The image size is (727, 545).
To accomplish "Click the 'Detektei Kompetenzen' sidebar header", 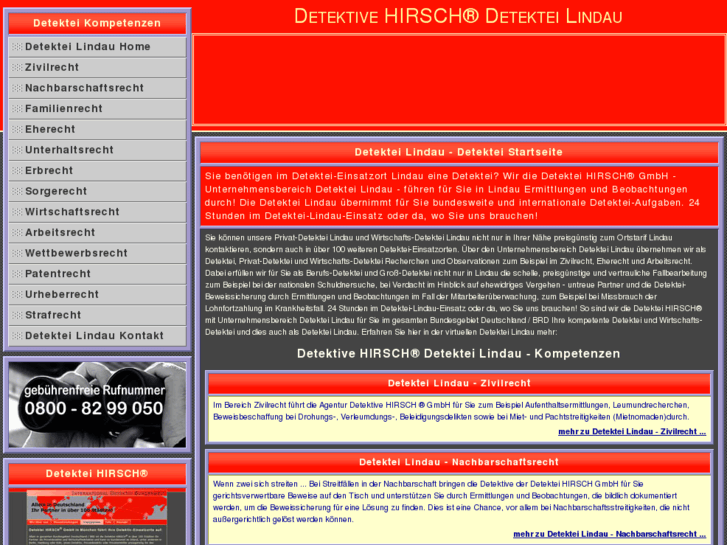I will (97, 23).
